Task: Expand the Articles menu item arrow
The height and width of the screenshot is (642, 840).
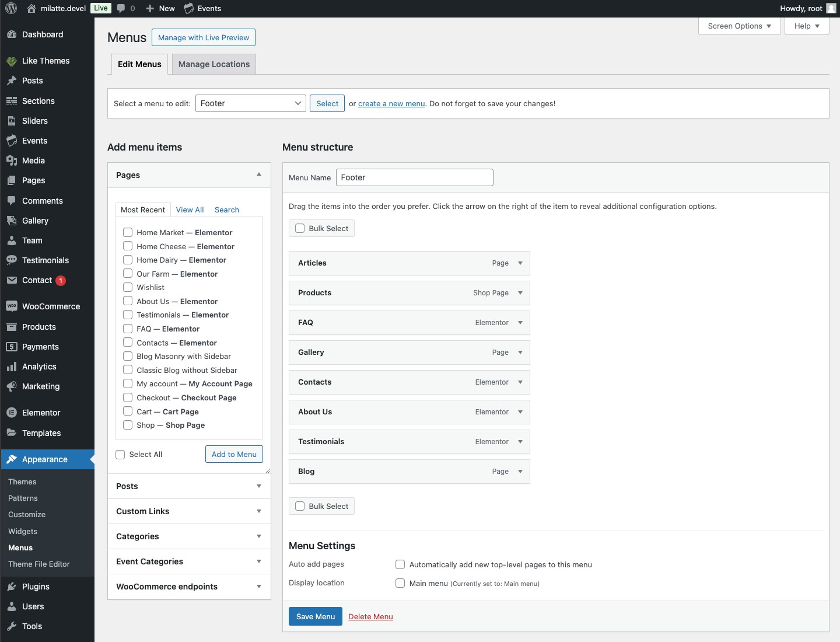Action: (x=520, y=263)
